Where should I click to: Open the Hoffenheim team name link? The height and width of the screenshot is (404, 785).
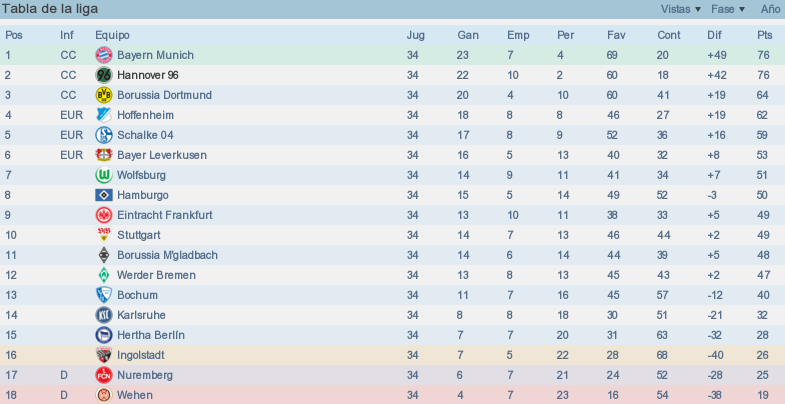[145, 115]
